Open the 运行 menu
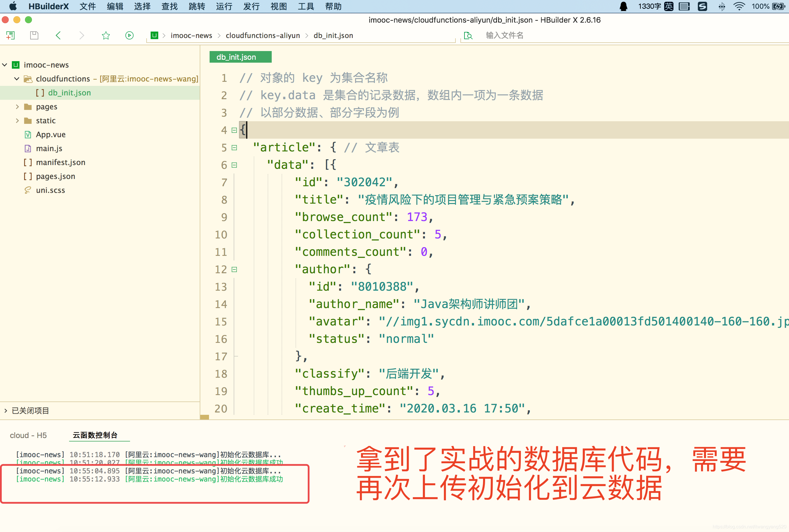The image size is (789, 532). [x=224, y=6]
